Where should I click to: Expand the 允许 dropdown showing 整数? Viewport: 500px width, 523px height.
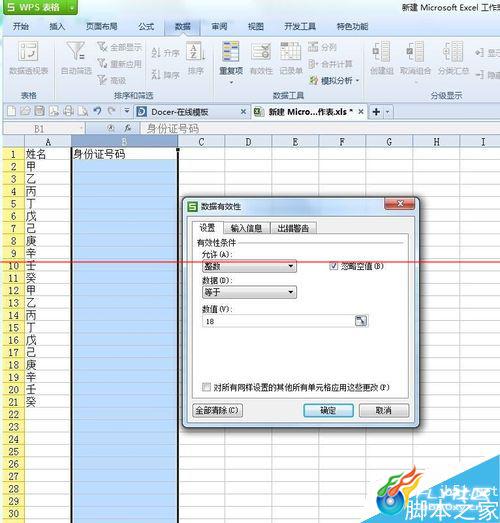tap(249, 266)
